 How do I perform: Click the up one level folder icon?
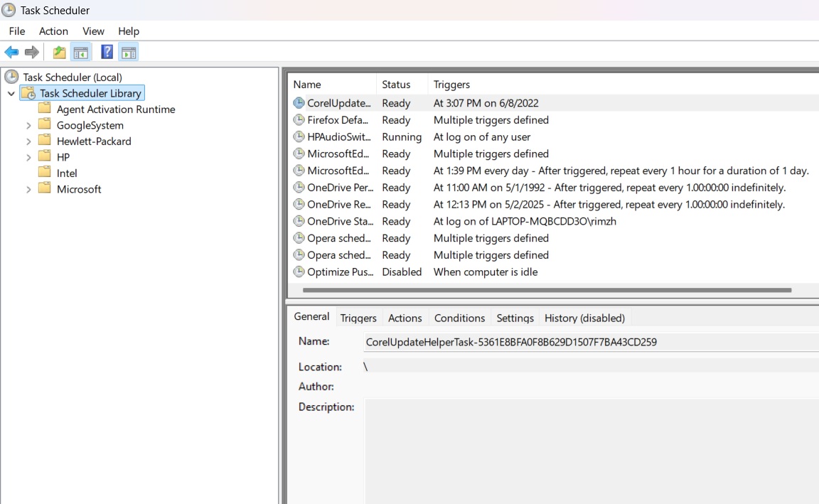[58, 51]
